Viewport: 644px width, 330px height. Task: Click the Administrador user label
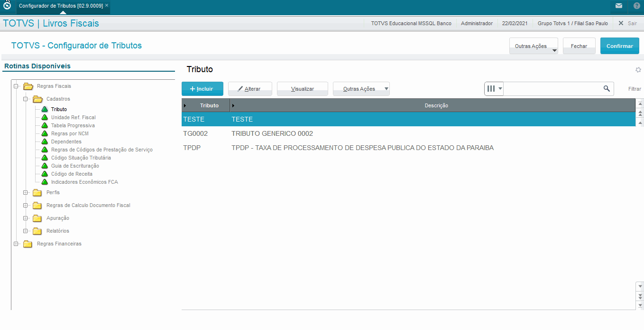tap(477, 23)
